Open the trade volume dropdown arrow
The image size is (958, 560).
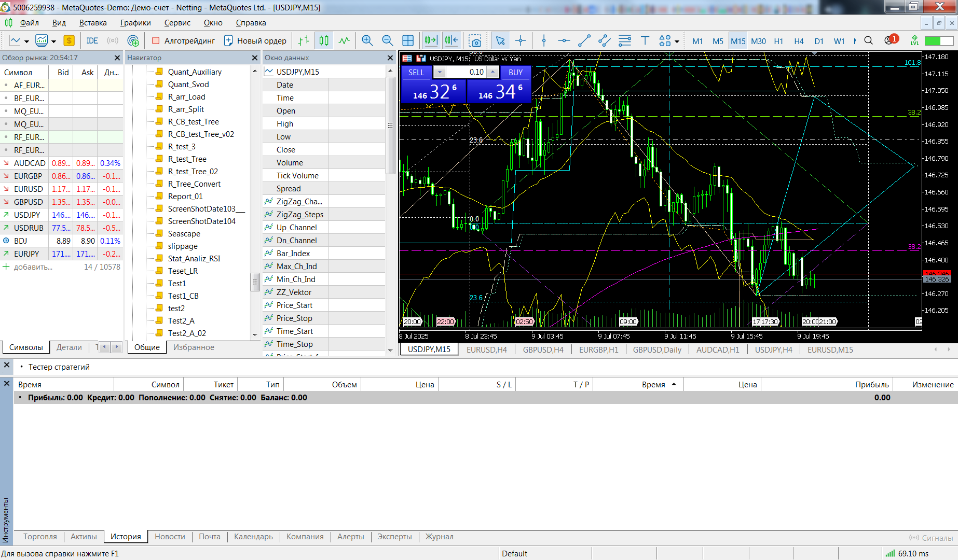pyautogui.click(x=440, y=73)
